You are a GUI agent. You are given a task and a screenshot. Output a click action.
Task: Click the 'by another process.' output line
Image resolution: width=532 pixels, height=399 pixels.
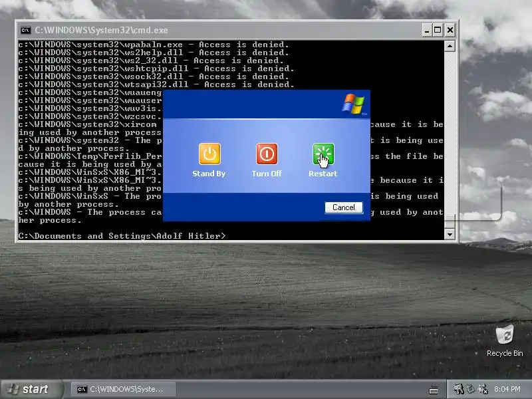[68, 204]
